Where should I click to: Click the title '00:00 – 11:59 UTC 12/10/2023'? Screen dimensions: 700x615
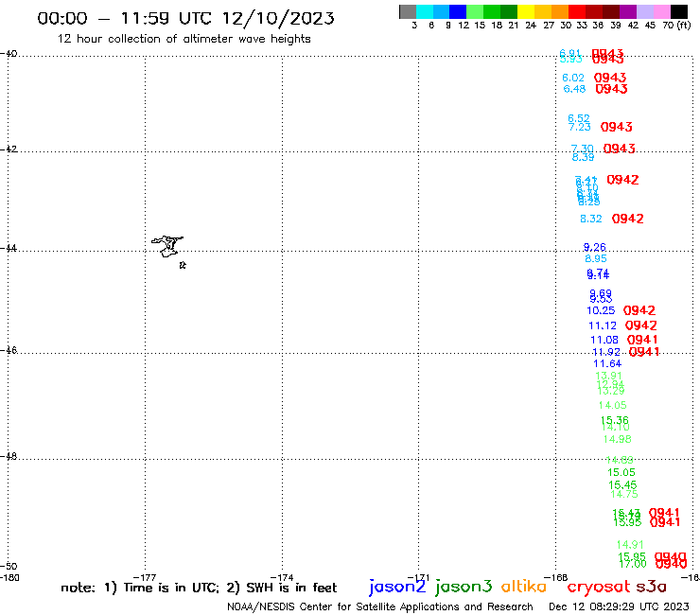click(185, 18)
